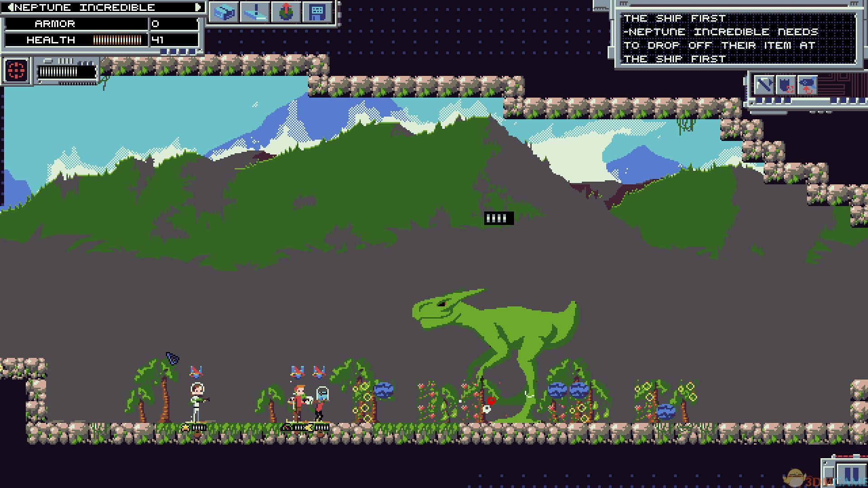Click the blue crate inventory icon

point(224,12)
